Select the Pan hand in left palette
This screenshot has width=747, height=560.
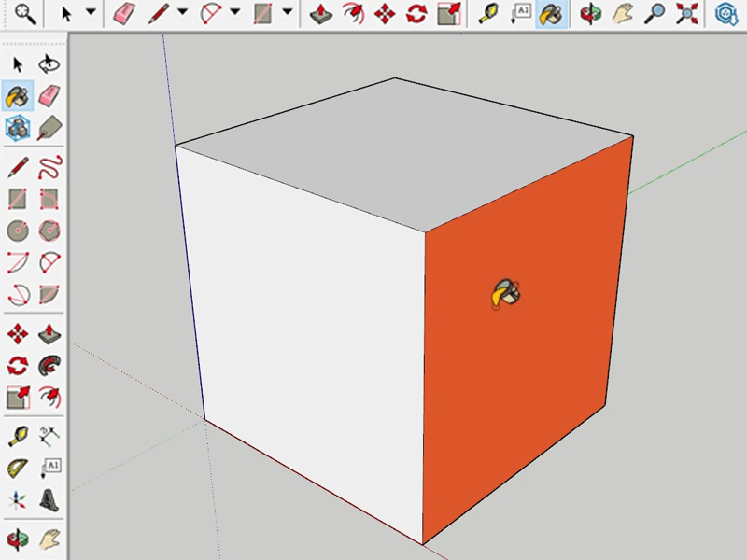tap(49, 540)
